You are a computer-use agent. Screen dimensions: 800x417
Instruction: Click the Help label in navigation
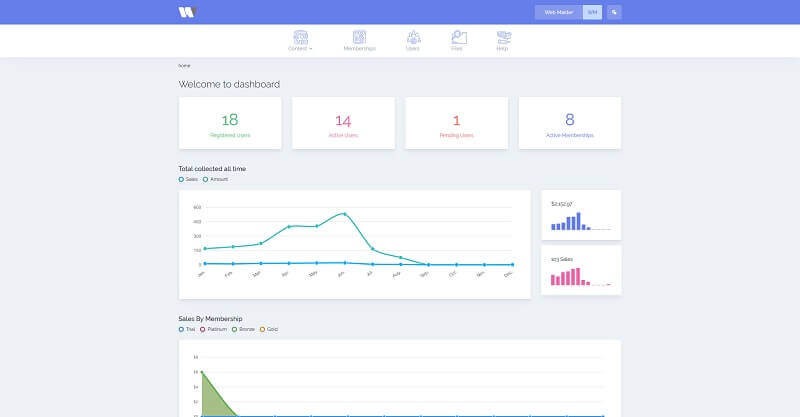coord(502,48)
